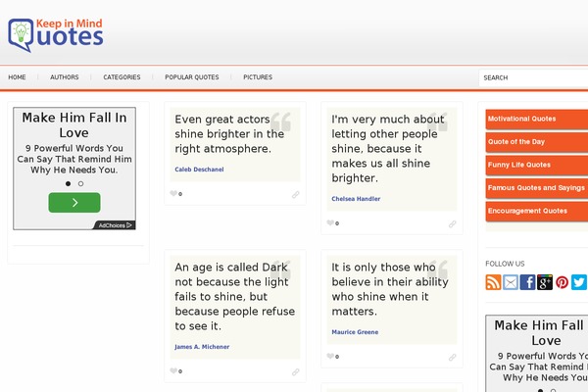Image resolution: width=588 pixels, height=392 pixels.
Task: Click green next arrow button in ad
Action: pyautogui.click(x=74, y=203)
